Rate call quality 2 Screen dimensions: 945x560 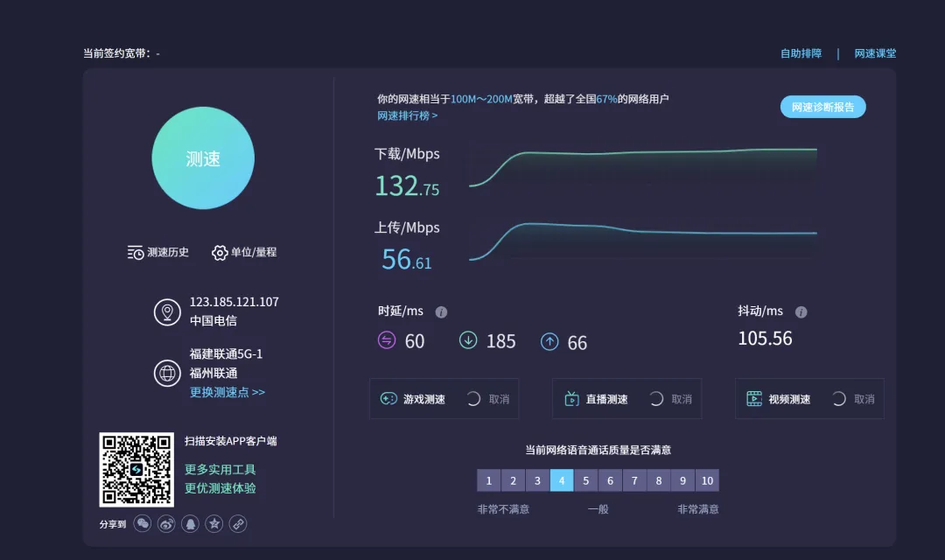coord(513,480)
